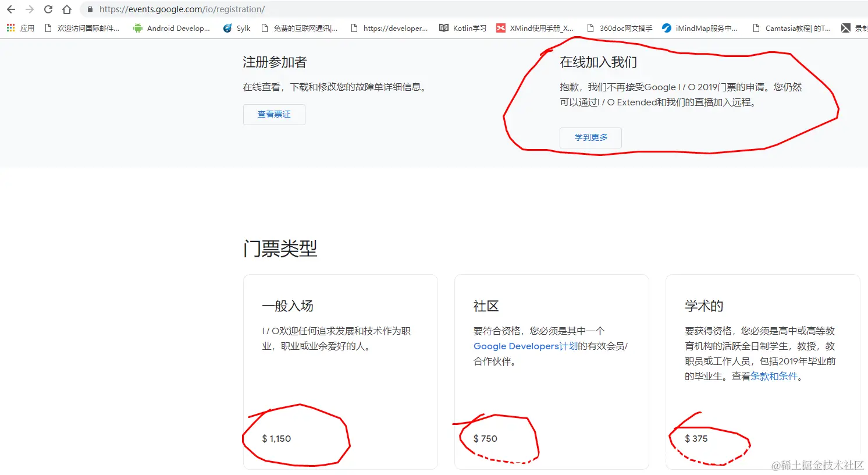Click the 查看票证 button

(273, 115)
